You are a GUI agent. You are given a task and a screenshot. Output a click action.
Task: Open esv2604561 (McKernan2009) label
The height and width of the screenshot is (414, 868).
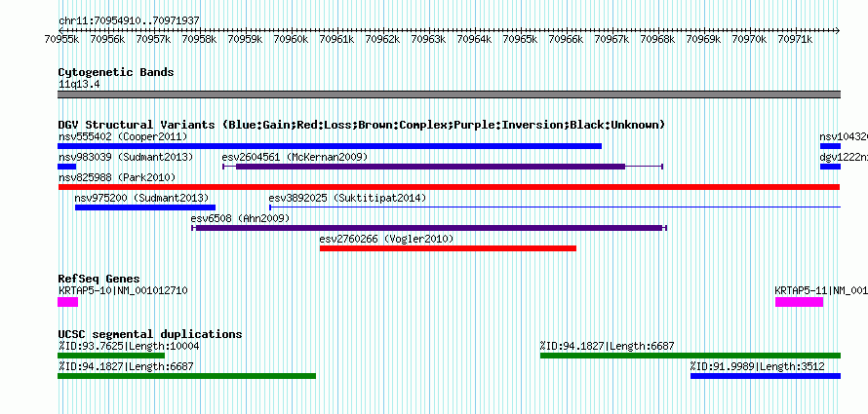[295, 157]
